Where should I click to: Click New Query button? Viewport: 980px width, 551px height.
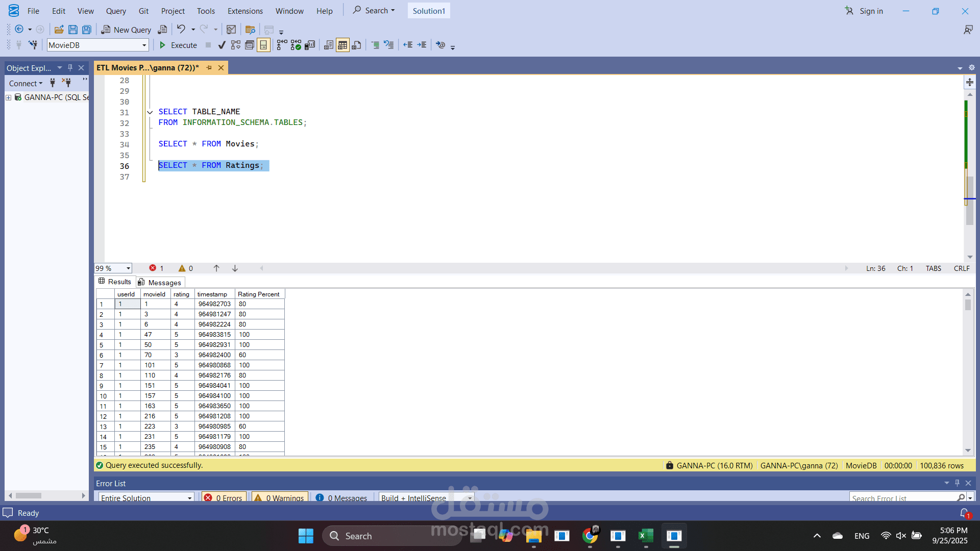click(x=126, y=30)
